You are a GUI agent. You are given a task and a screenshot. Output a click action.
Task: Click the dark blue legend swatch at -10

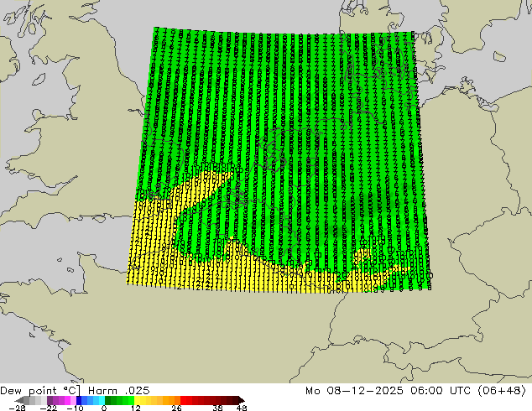(79, 400)
